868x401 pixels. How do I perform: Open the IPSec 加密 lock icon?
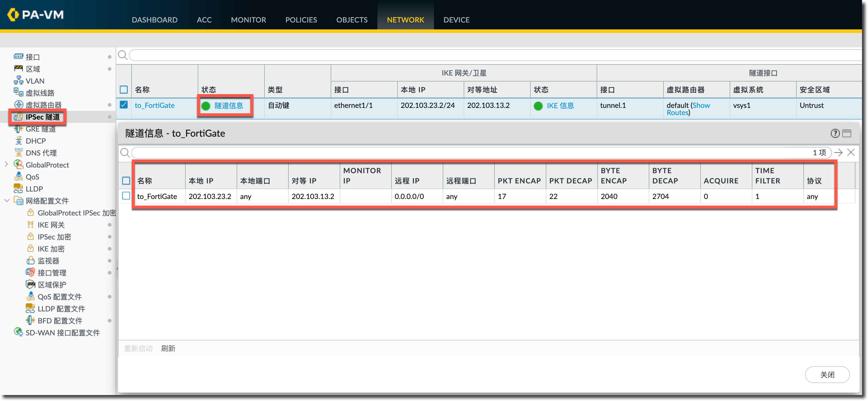pyautogui.click(x=30, y=236)
